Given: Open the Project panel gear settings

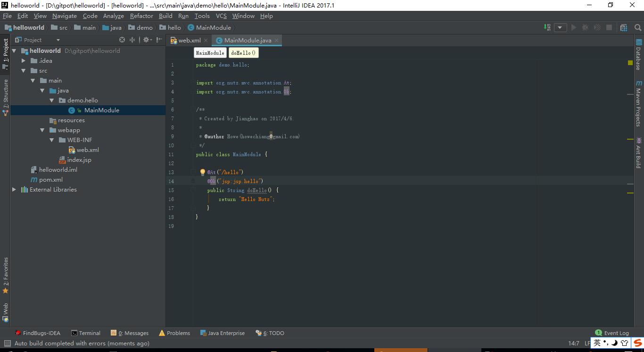Looking at the screenshot, I should coord(146,40).
